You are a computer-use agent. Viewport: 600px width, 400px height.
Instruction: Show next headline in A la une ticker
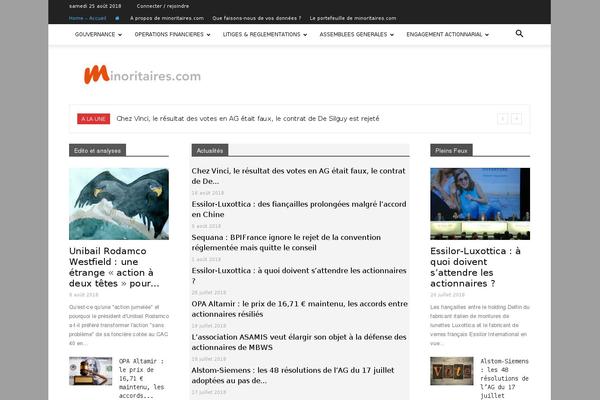coord(516,119)
